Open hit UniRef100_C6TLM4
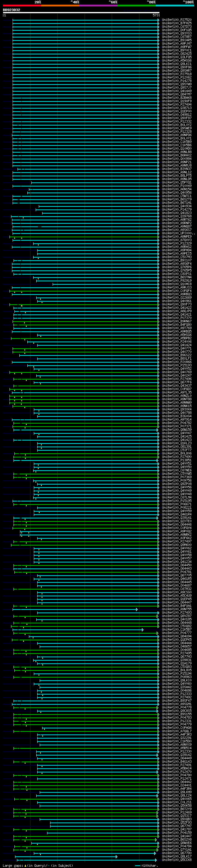This screenshot has height=868, width=197. point(177,497)
